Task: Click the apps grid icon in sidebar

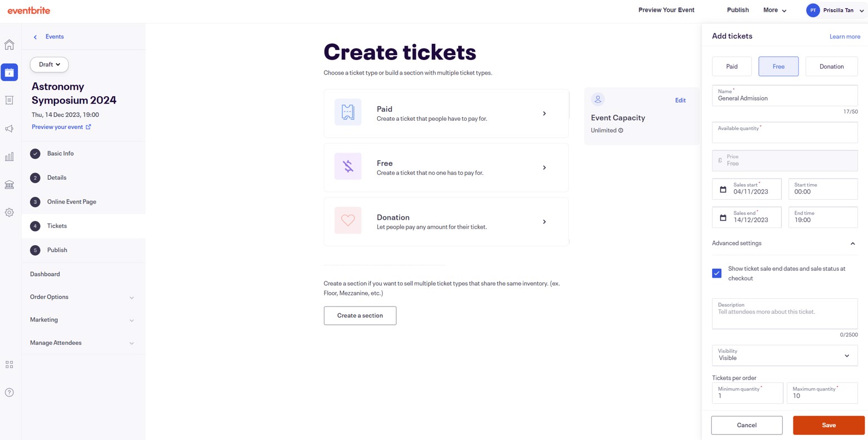Action: click(x=9, y=365)
